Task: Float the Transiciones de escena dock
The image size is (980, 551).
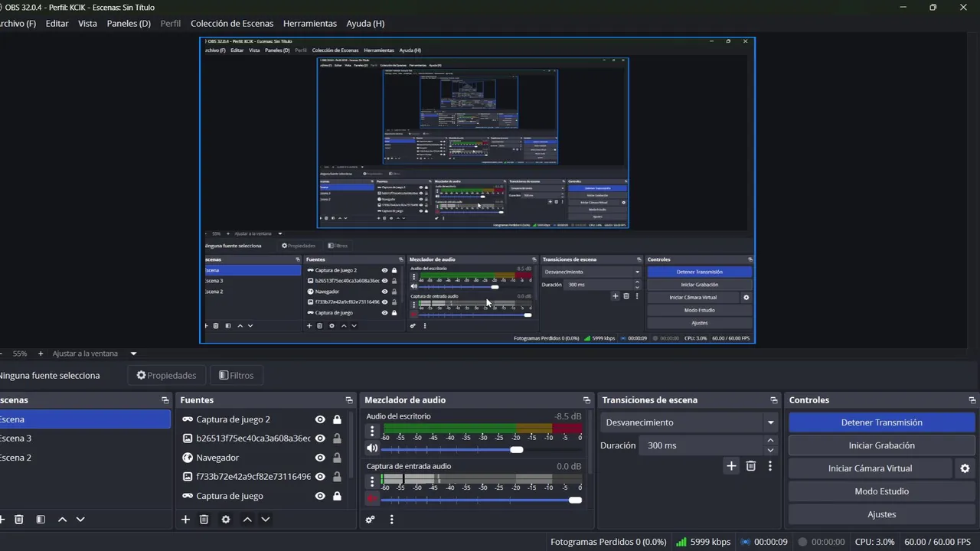Action: tap(774, 400)
